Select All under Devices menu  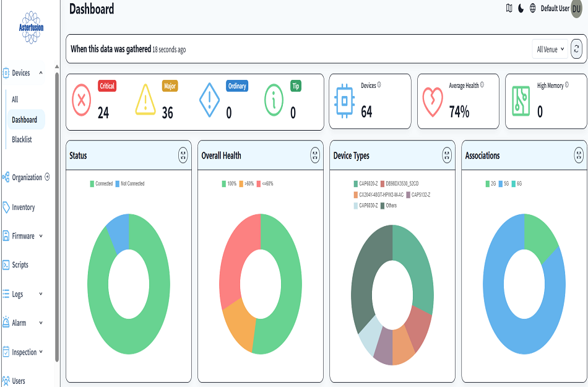(x=15, y=99)
